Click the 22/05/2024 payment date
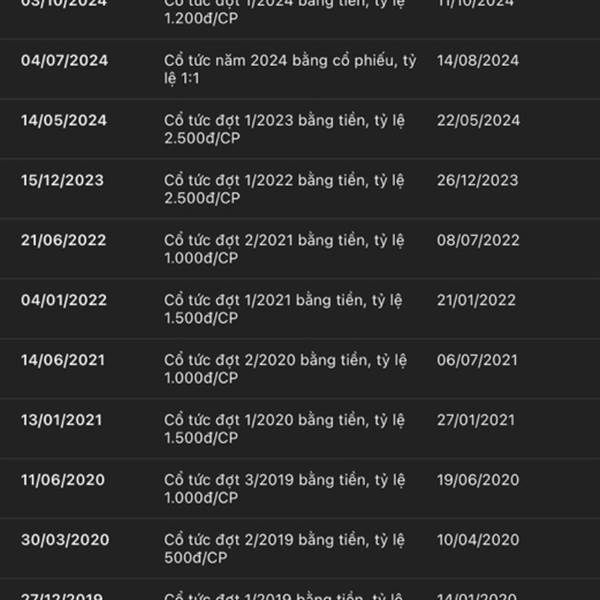This screenshot has width=600, height=600. (x=478, y=120)
